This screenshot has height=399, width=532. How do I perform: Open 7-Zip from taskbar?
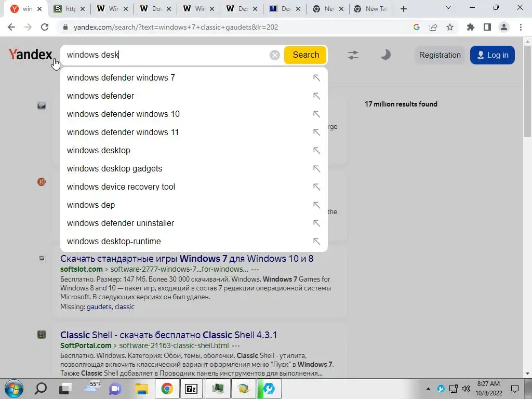(191, 389)
